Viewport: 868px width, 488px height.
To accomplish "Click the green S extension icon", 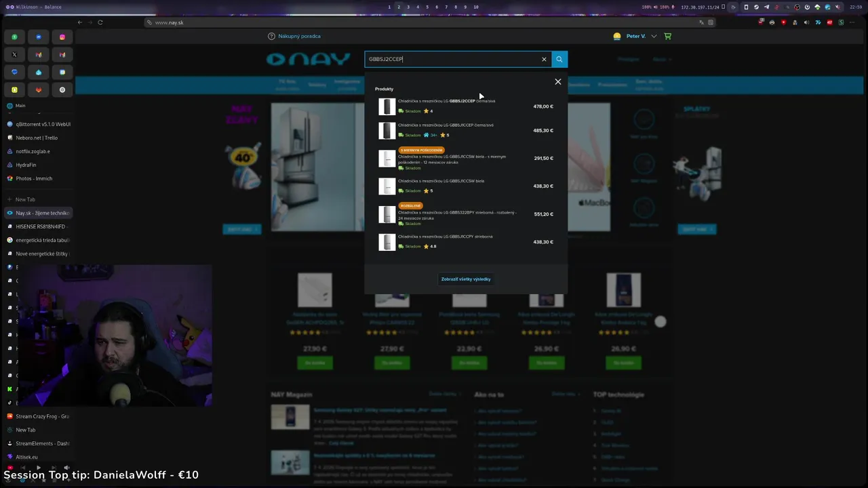I will pyautogui.click(x=841, y=22).
